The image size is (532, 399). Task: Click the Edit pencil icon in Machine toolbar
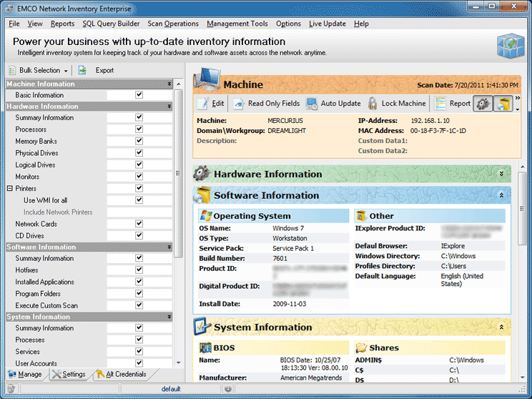coord(203,104)
